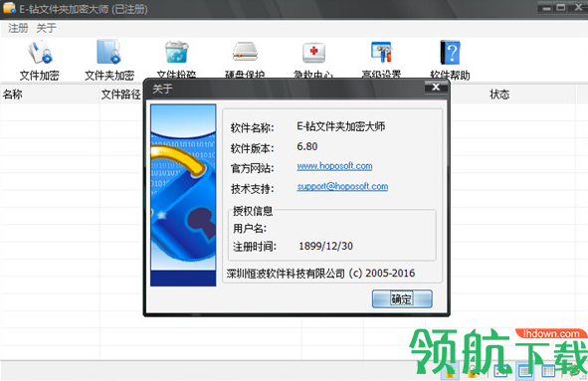Viewport: 588px width, 381px height.
Task: Click the support@hoposoft.com email link
Action: click(342, 186)
